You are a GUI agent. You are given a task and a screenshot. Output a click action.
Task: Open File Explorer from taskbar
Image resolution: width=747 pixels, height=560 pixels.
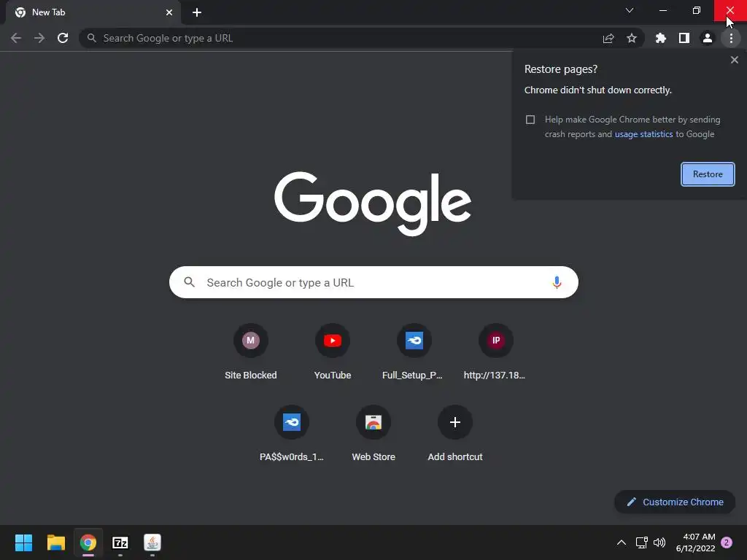click(x=55, y=542)
